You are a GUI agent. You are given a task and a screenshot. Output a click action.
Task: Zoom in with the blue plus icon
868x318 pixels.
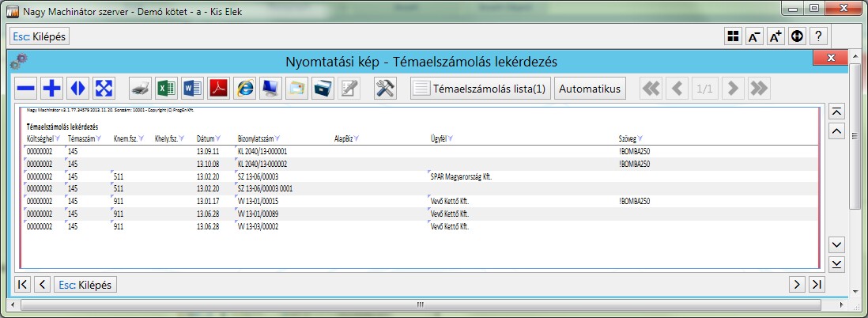[x=52, y=88]
